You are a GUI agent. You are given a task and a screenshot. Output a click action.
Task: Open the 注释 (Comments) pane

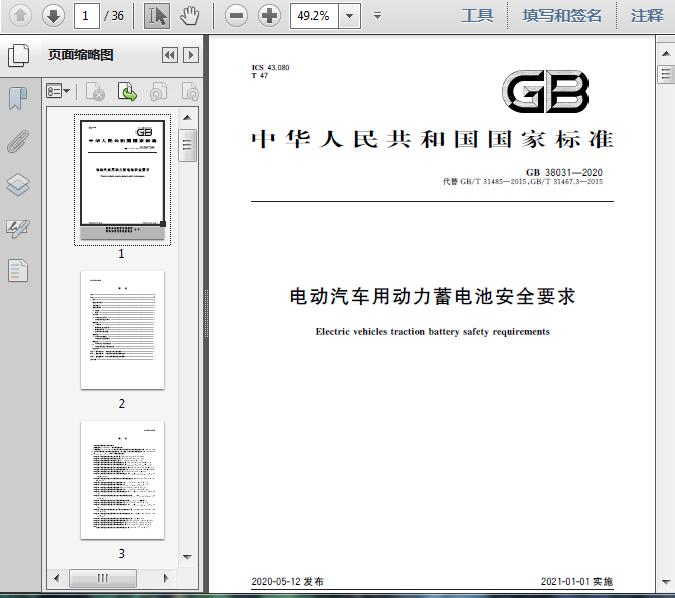647,15
